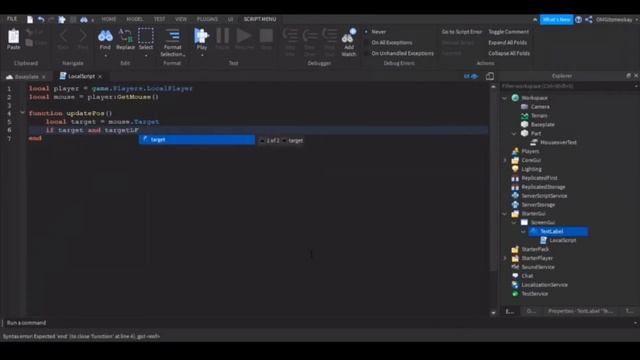Open the FILE menu

click(12, 19)
